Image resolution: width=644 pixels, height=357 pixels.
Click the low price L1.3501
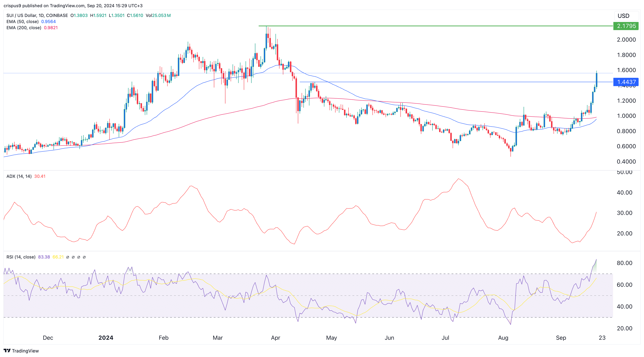pos(117,15)
